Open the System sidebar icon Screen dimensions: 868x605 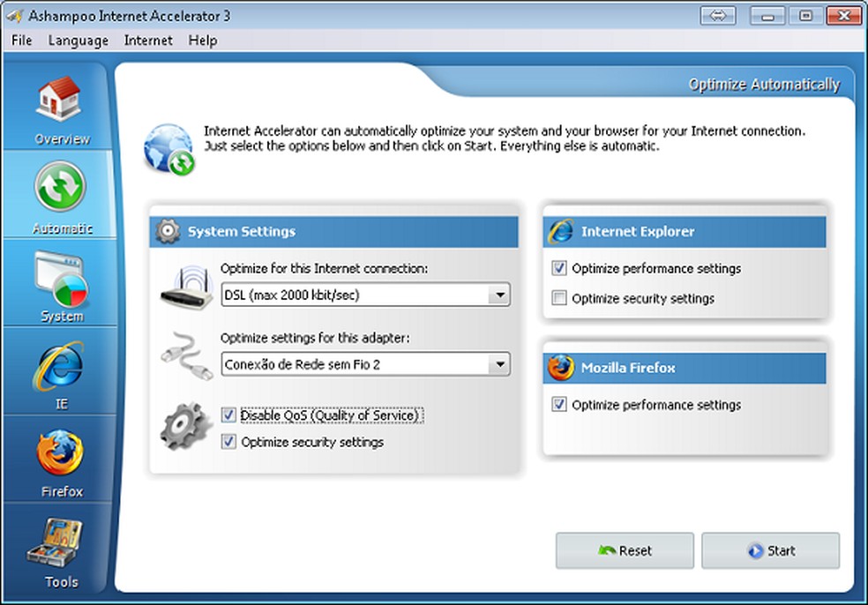click(x=61, y=279)
